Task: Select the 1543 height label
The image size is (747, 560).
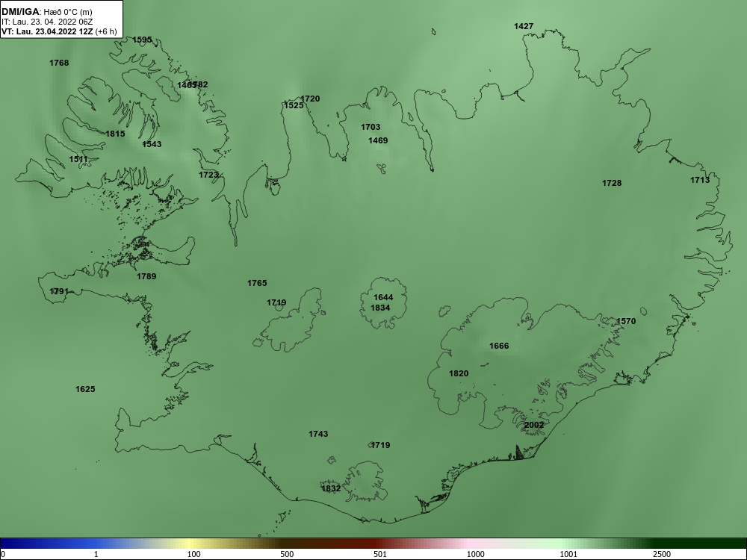Action: (152, 144)
